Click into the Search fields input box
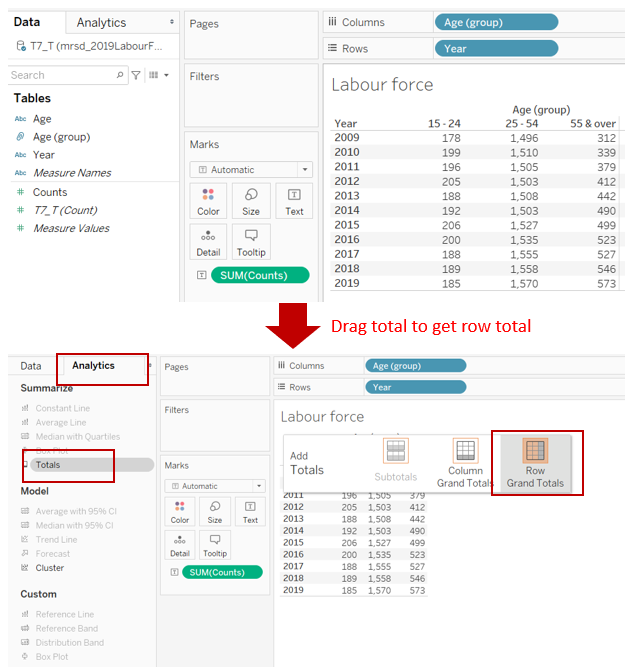The image size is (634, 672). click(60, 75)
